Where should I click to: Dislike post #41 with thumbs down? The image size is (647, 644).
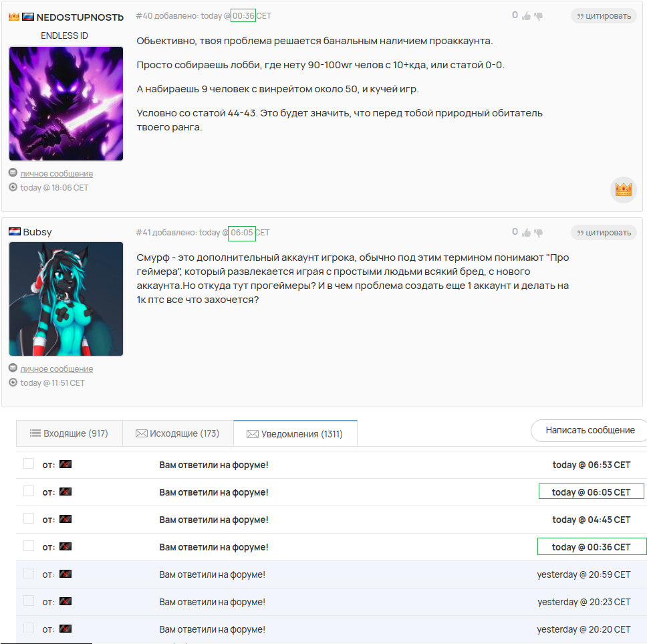click(538, 233)
